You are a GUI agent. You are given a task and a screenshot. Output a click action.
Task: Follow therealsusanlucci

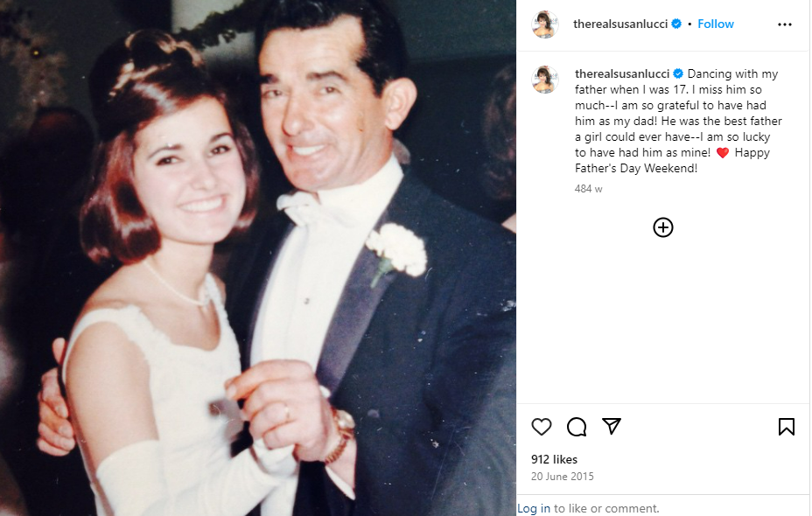click(x=715, y=24)
